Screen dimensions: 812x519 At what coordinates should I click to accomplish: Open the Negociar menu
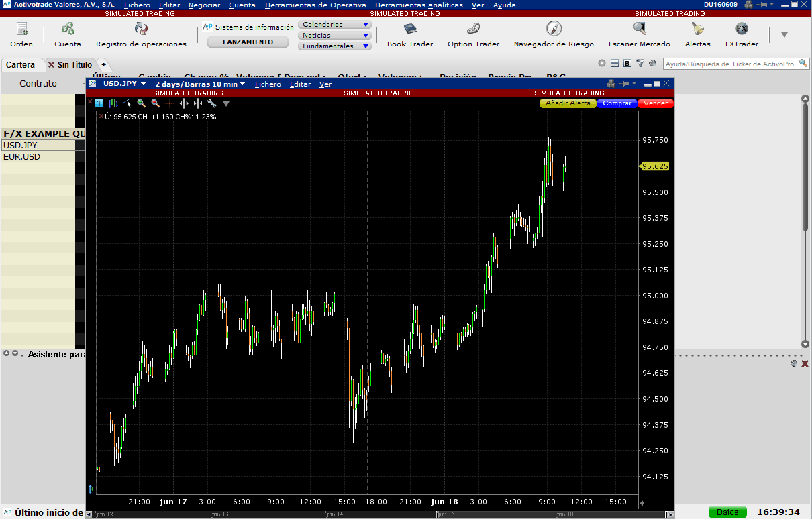(x=204, y=5)
